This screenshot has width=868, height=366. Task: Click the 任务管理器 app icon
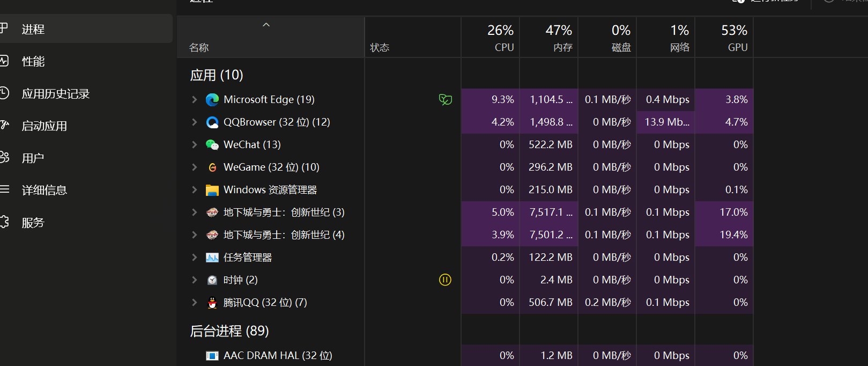(212, 258)
